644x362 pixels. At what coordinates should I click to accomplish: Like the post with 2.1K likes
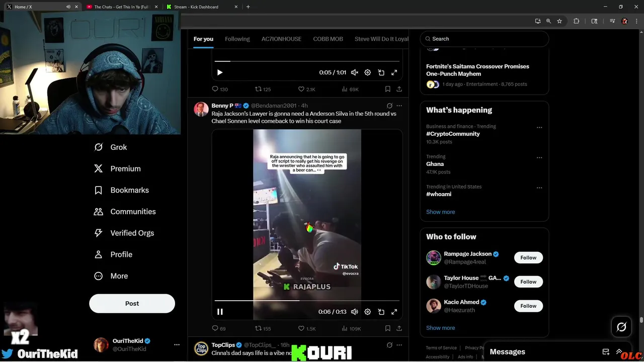(x=306, y=89)
